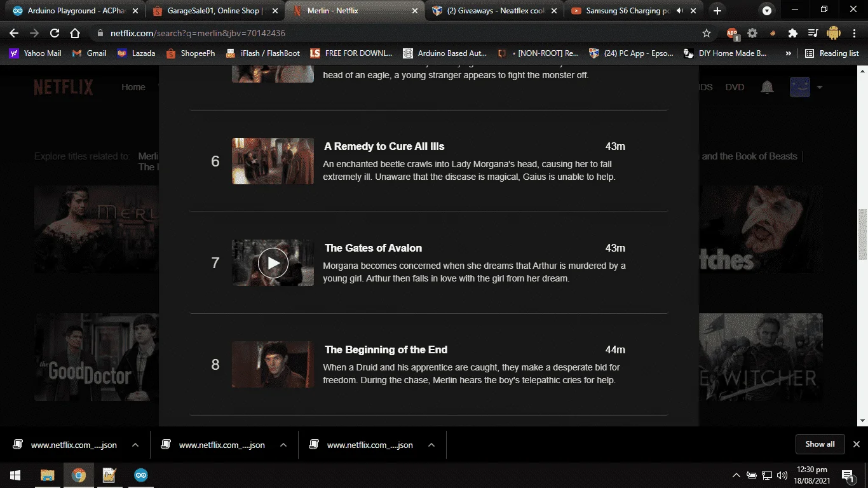Show more bookmarks chevron

click(x=789, y=53)
